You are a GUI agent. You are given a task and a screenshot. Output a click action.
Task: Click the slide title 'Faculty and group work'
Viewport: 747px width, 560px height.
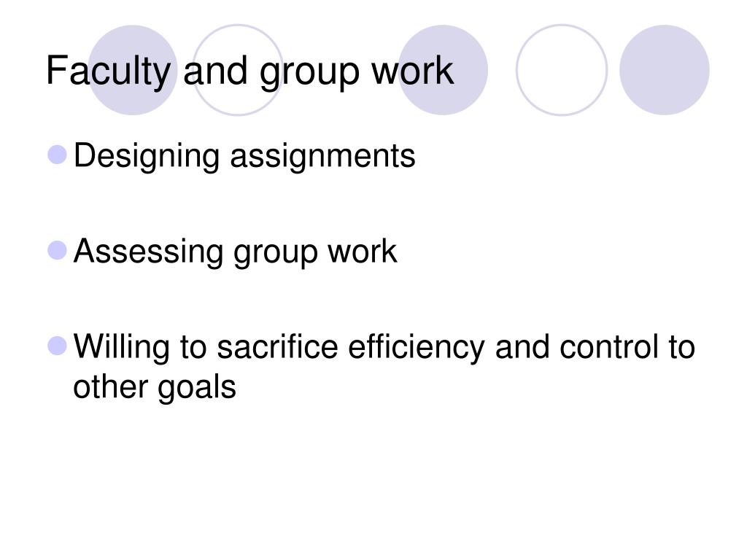249,71
